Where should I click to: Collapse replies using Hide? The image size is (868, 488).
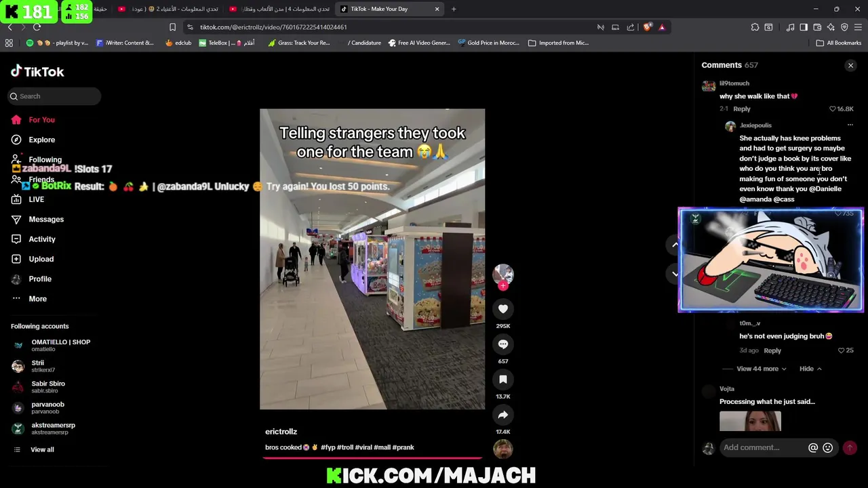pos(810,369)
